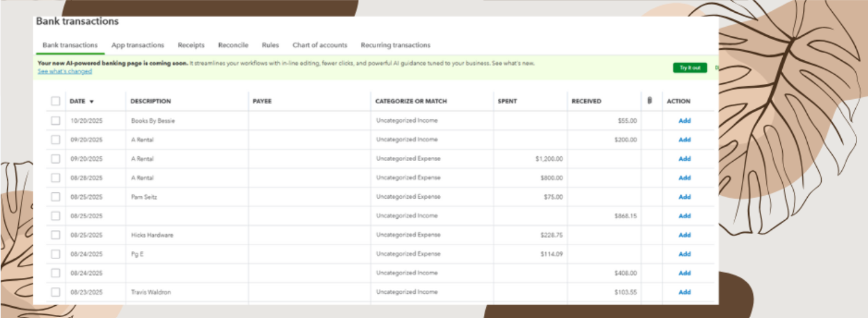This screenshot has width=868, height=318.
Task: Add the A Rental $1,200.00 transaction
Action: pyautogui.click(x=685, y=159)
